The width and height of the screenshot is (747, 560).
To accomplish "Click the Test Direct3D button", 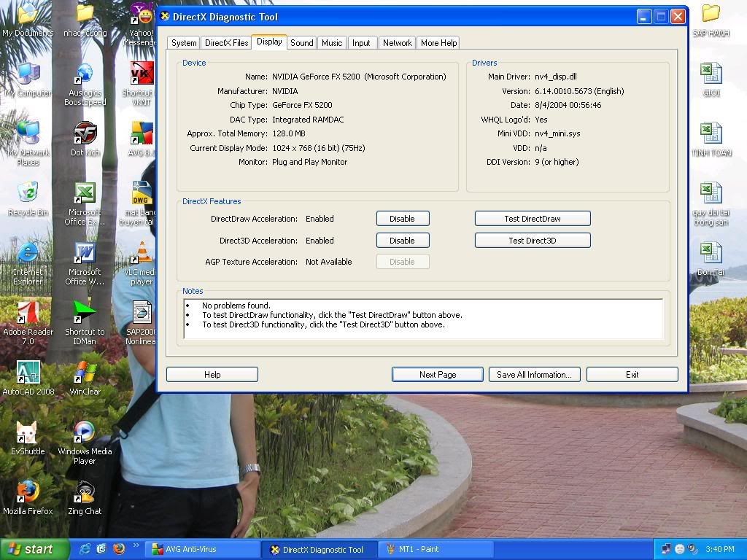I will tap(533, 241).
